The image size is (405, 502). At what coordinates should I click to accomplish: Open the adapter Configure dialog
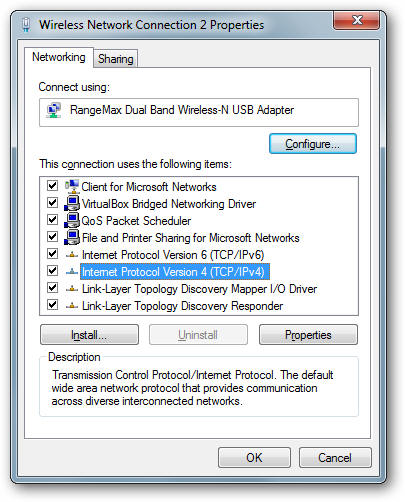point(313,144)
